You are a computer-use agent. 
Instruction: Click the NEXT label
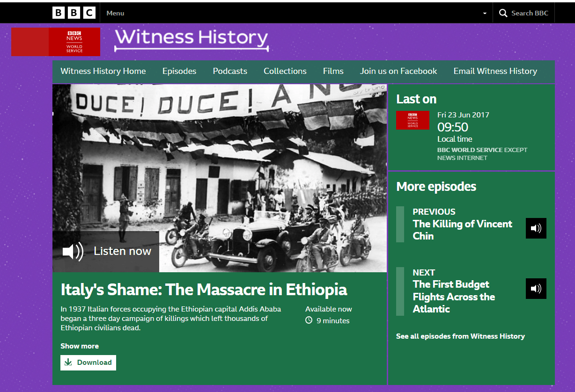tap(424, 273)
